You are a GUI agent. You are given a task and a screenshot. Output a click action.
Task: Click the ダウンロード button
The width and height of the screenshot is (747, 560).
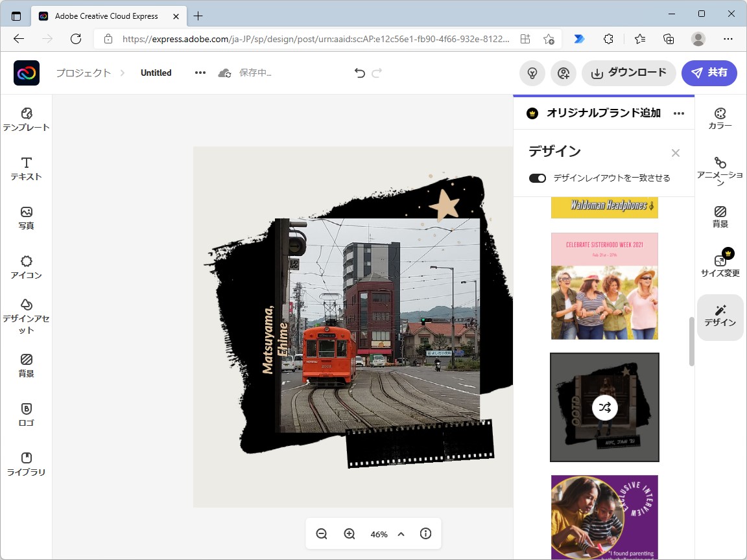point(628,73)
